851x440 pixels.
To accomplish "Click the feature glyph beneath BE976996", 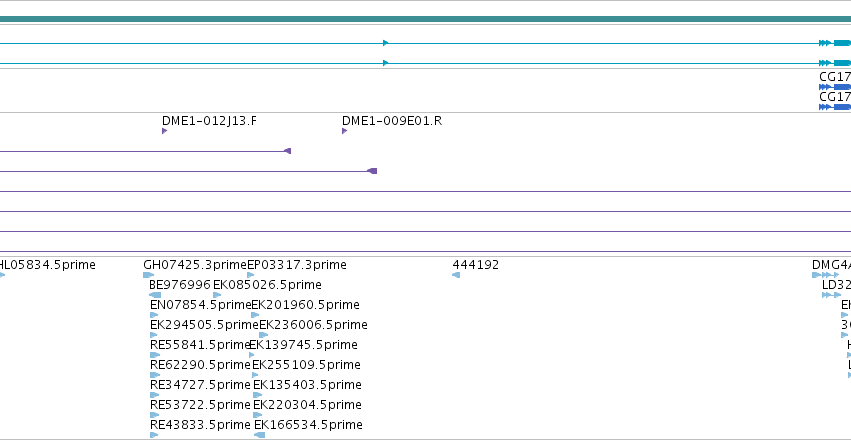I will point(155,295).
